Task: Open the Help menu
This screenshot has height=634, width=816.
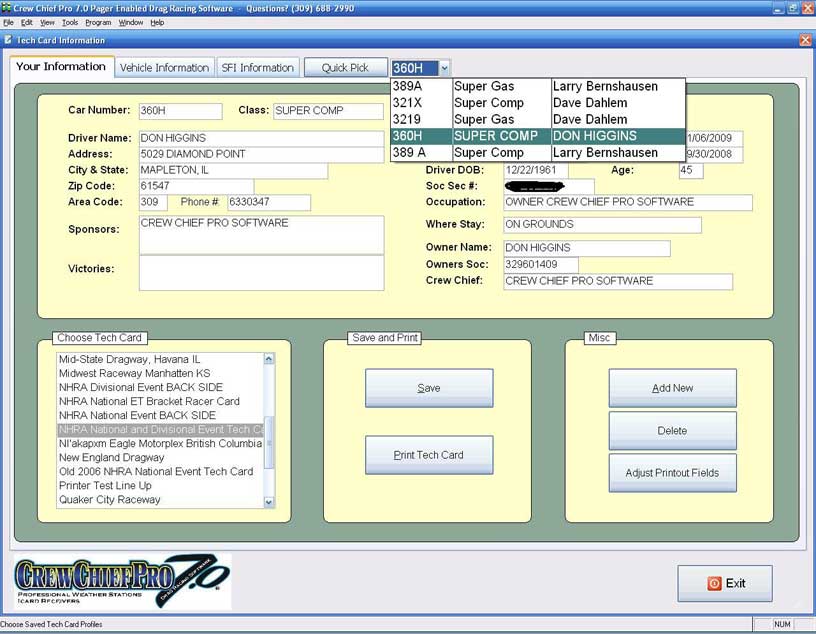Action: (157, 22)
